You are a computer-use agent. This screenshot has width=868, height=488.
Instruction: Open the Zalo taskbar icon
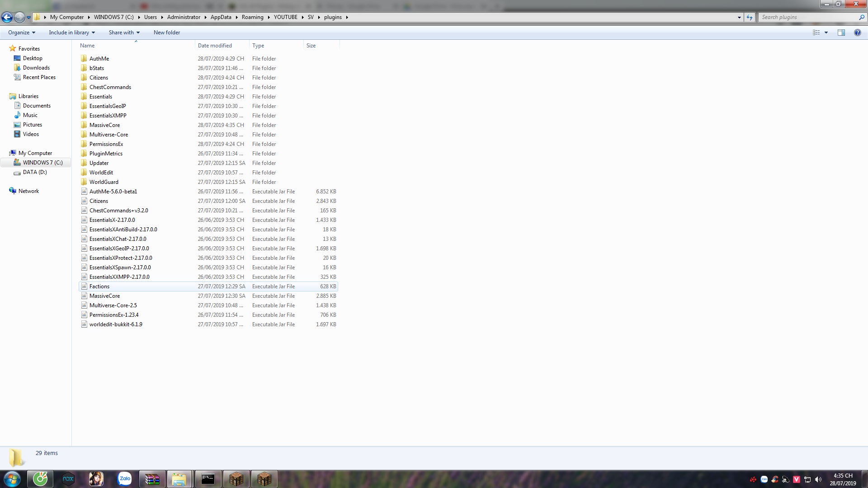[x=124, y=479]
